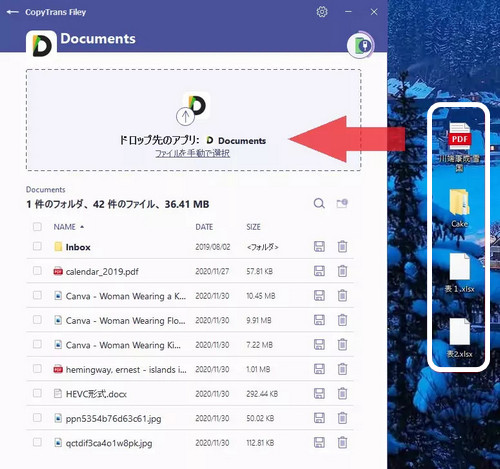The height and width of the screenshot is (469, 500).
Task: Click the ppn5354b76d63c61.jpg file name
Action: [113, 419]
